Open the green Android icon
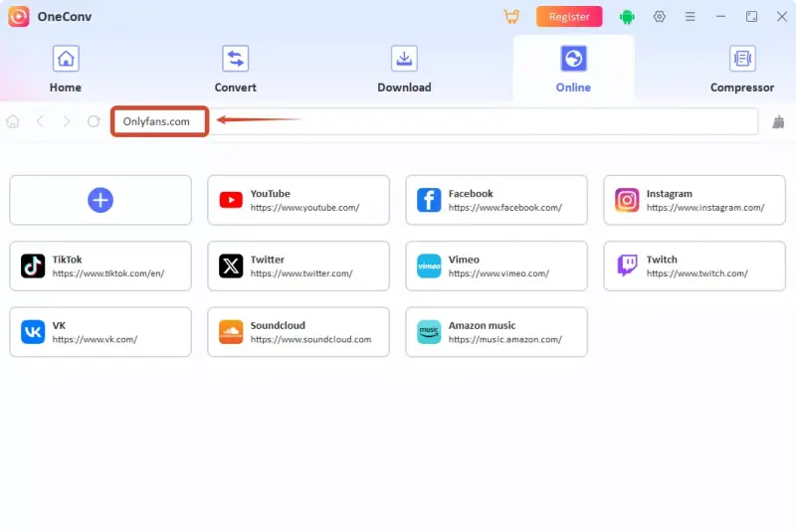 tap(627, 17)
